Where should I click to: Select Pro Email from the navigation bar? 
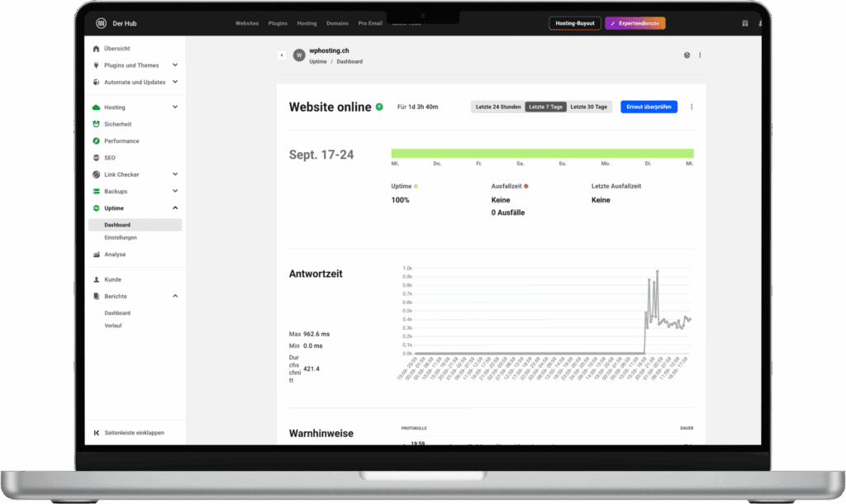370,23
